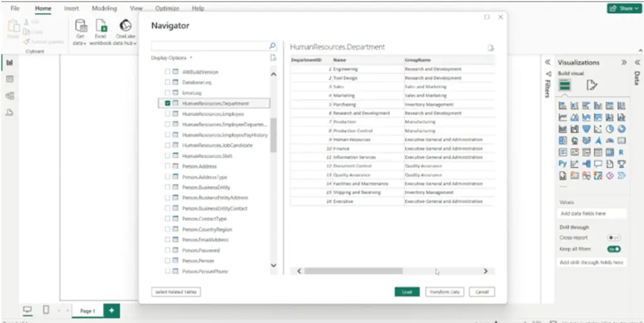Click the table list scroll-up arrow
The width and height of the screenshot is (644, 323).
(274, 74)
